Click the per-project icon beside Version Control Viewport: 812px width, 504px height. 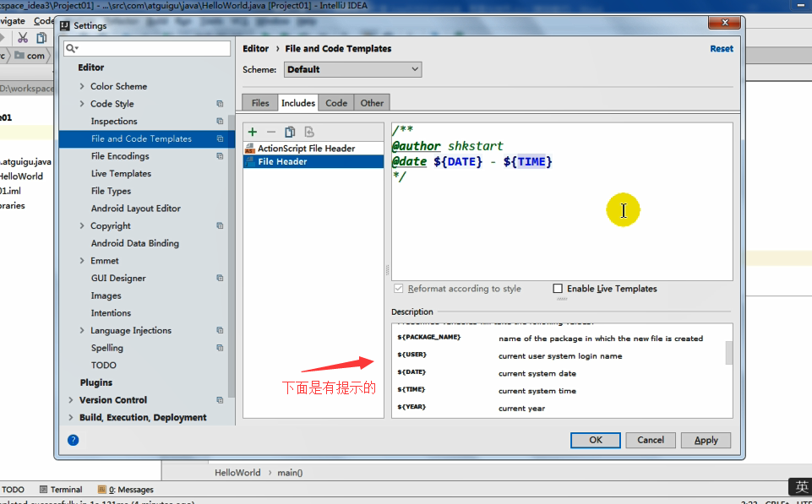[x=220, y=400]
